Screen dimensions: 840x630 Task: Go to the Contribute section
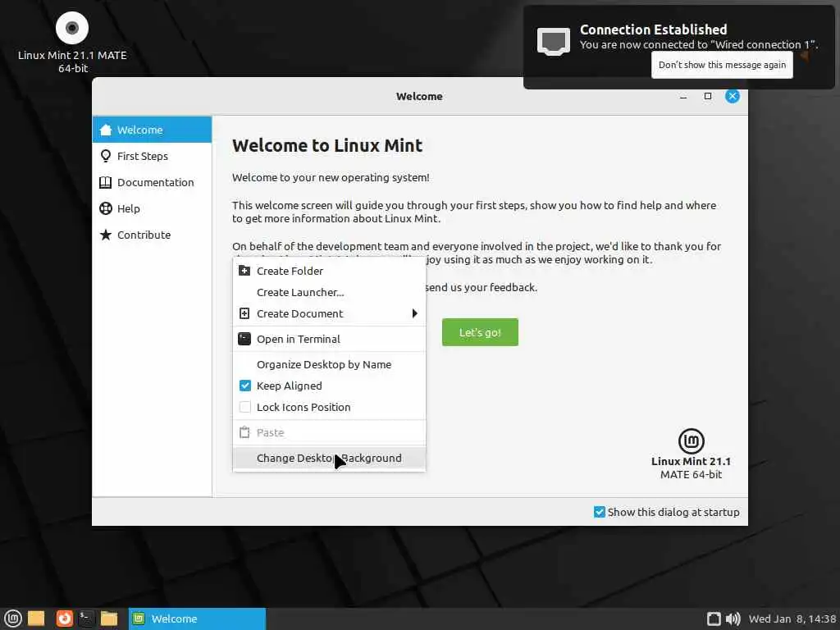pyautogui.click(x=152, y=235)
